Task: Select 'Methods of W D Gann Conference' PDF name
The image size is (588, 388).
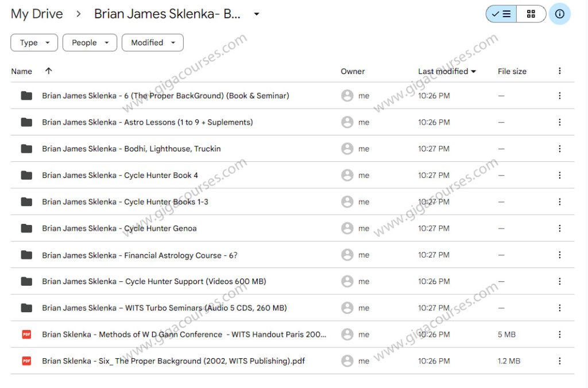Action: 184,335
